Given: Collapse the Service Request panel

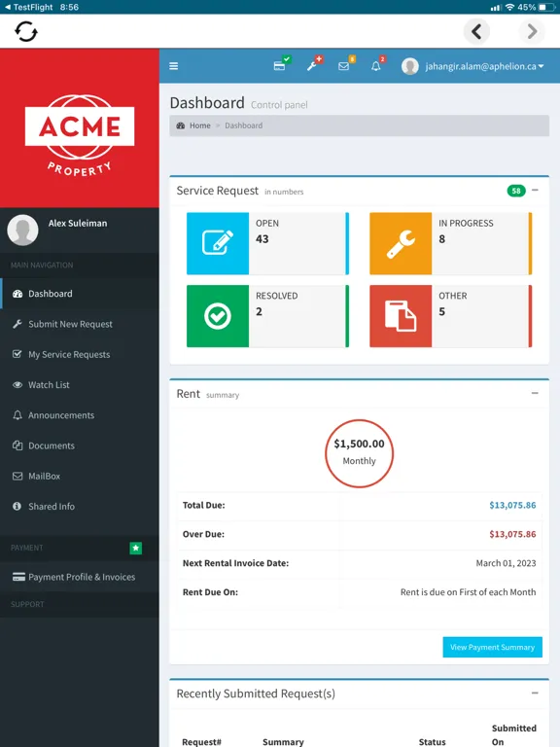Looking at the screenshot, I should 535,190.
